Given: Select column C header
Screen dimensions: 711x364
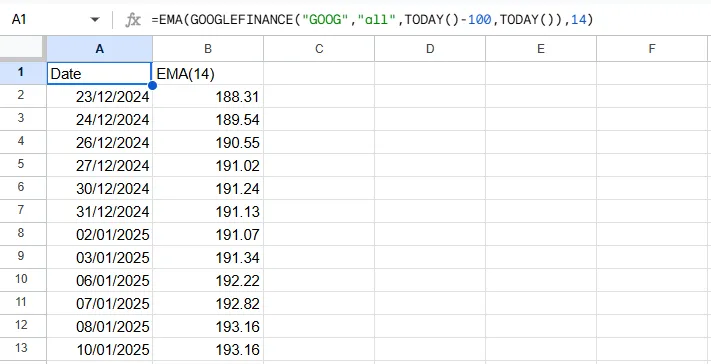Looking at the screenshot, I should click(319, 49).
